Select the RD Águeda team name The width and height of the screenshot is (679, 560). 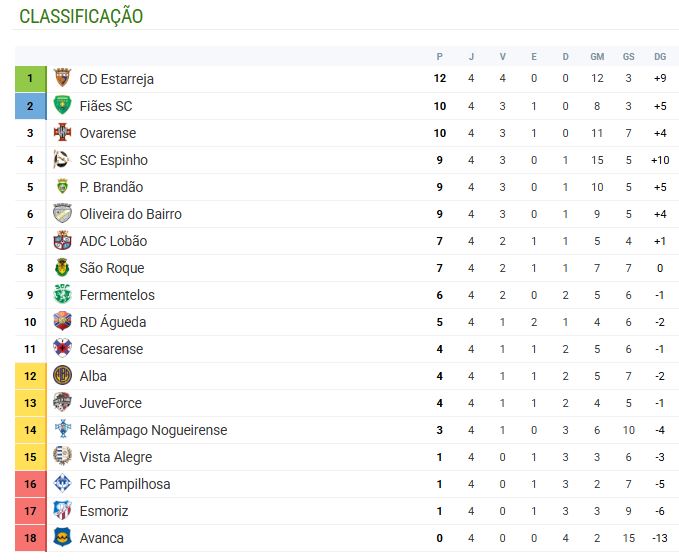click(x=112, y=322)
